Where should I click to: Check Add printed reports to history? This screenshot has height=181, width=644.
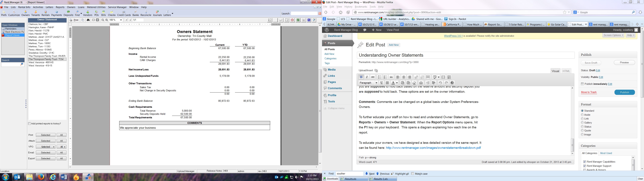(x=30, y=124)
